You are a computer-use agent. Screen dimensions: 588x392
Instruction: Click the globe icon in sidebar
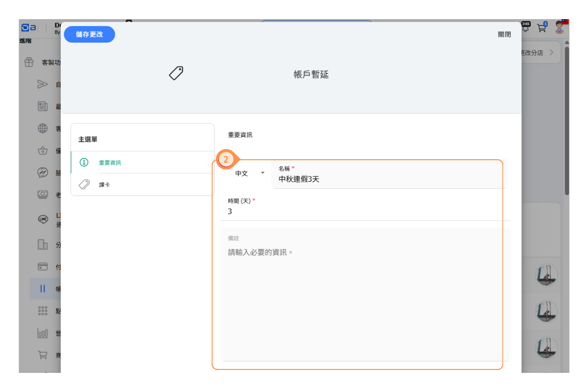click(43, 129)
